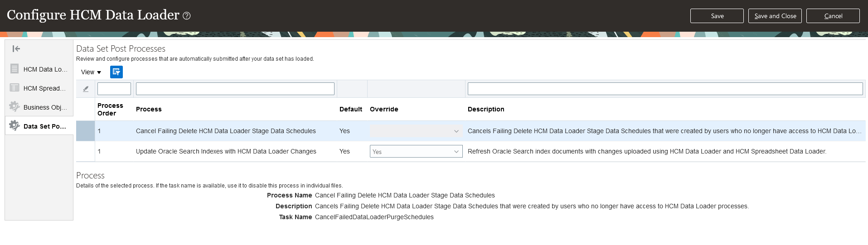Click full Description value in Process details
The height and width of the screenshot is (245, 868).
(x=532, y=206)
